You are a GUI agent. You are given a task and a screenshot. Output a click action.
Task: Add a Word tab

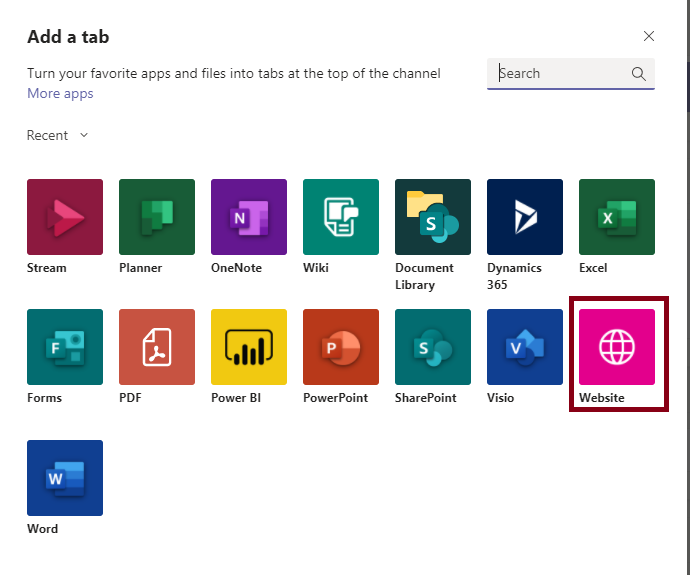coord(65,478)
